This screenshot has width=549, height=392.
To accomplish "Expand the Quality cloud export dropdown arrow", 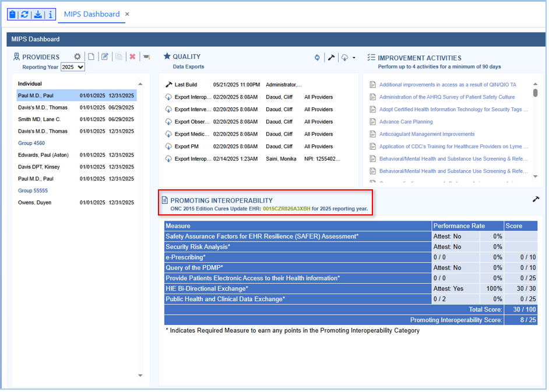I will point(354,58).
